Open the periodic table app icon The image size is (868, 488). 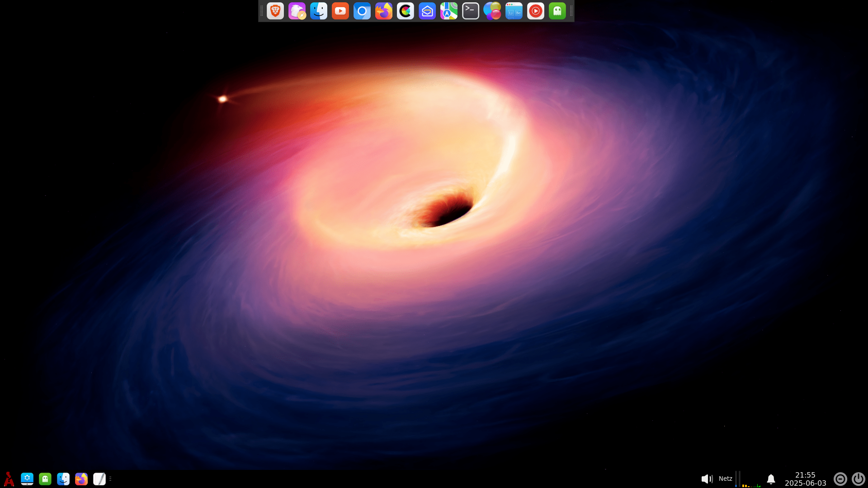point(514,11)
